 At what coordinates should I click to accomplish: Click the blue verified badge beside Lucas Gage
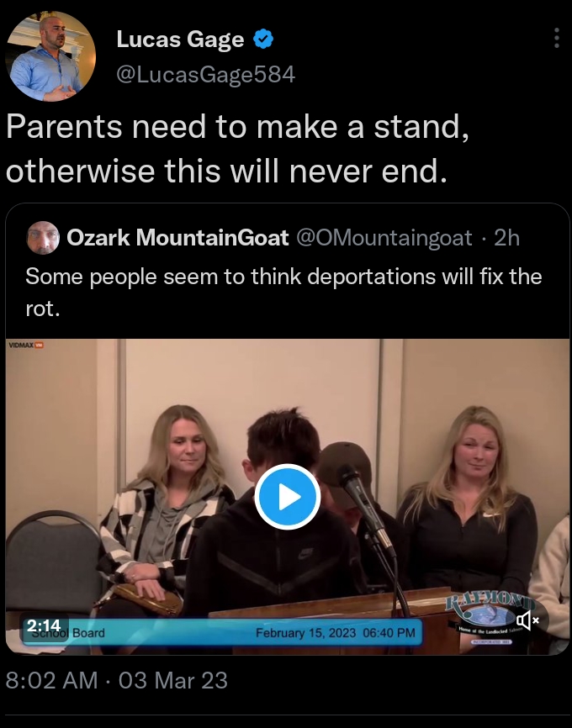pos(263,39)
